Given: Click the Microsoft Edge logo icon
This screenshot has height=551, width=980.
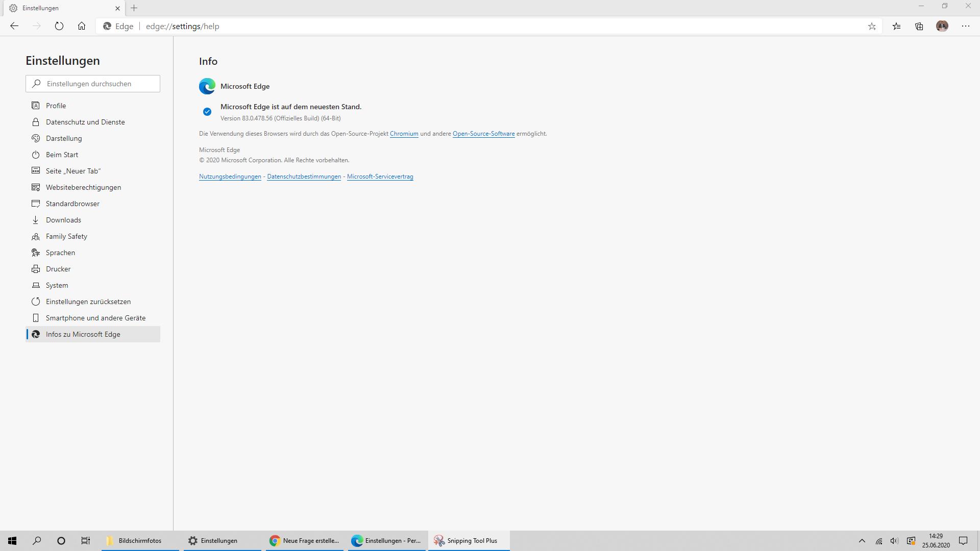Looking at the screenshot, I should click(207, 86).
